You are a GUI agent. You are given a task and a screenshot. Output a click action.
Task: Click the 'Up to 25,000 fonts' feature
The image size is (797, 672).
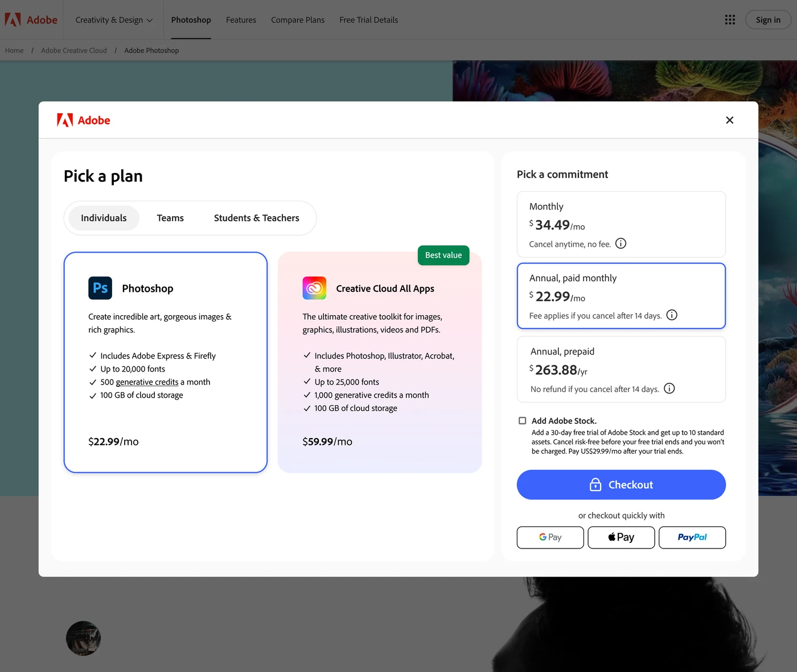click(x=347, y=382)
